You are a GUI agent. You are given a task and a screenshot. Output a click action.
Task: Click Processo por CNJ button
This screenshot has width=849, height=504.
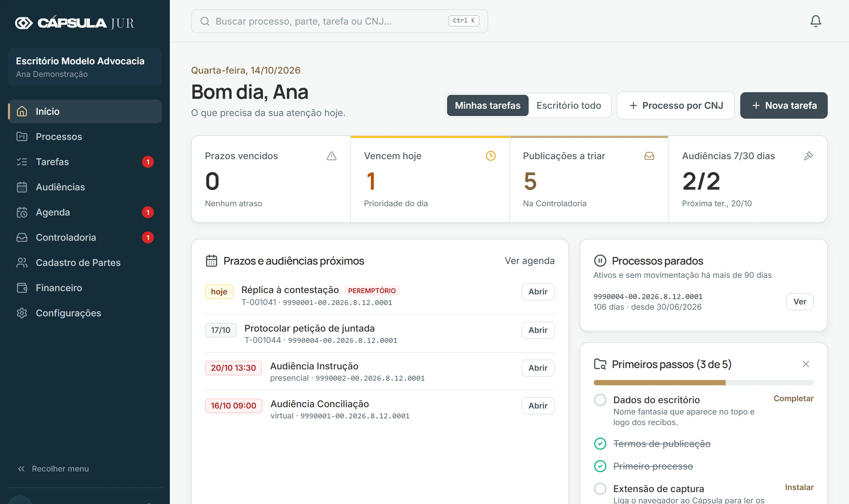point(676,105)
